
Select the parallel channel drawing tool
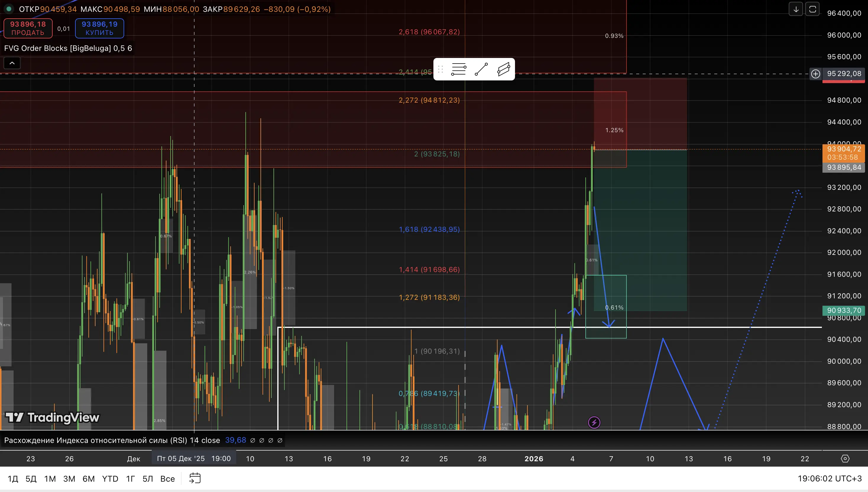pyautogui.click(x=503, y=69)
